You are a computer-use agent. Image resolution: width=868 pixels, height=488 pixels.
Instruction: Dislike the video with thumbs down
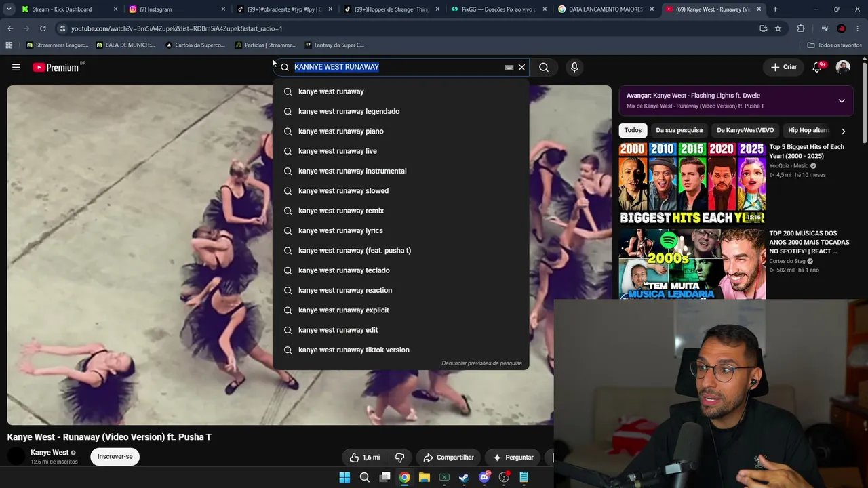400,457
